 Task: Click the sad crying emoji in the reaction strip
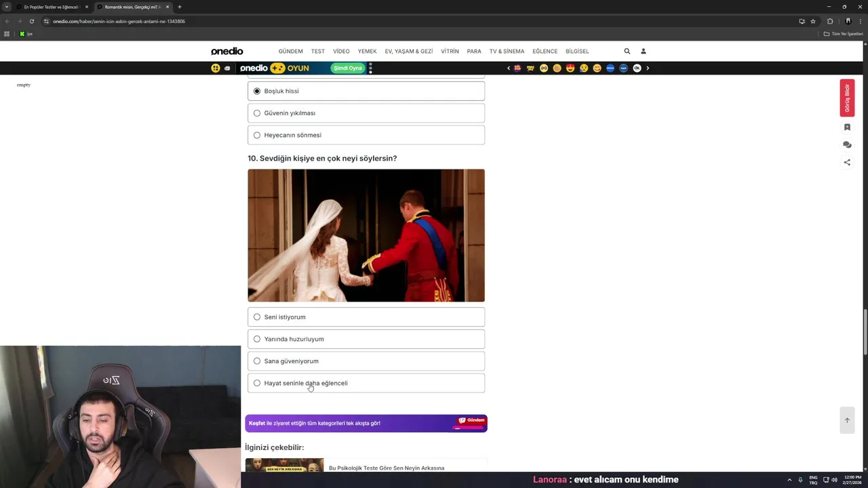click(584, 68)
